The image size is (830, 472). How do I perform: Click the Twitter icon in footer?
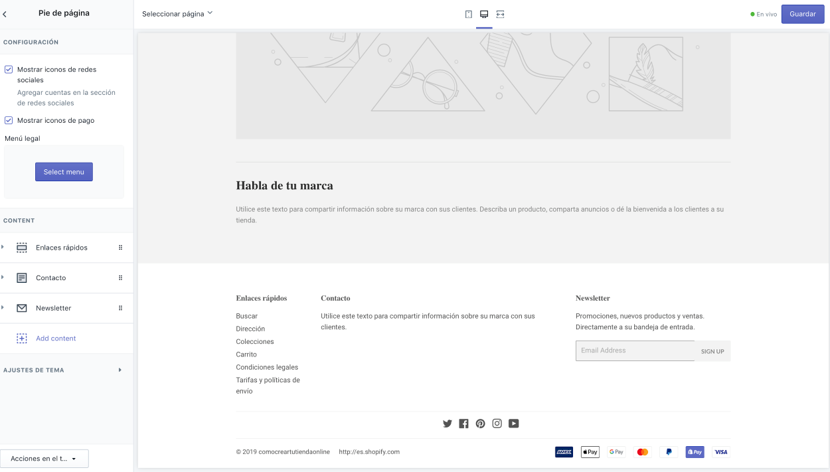447,424
